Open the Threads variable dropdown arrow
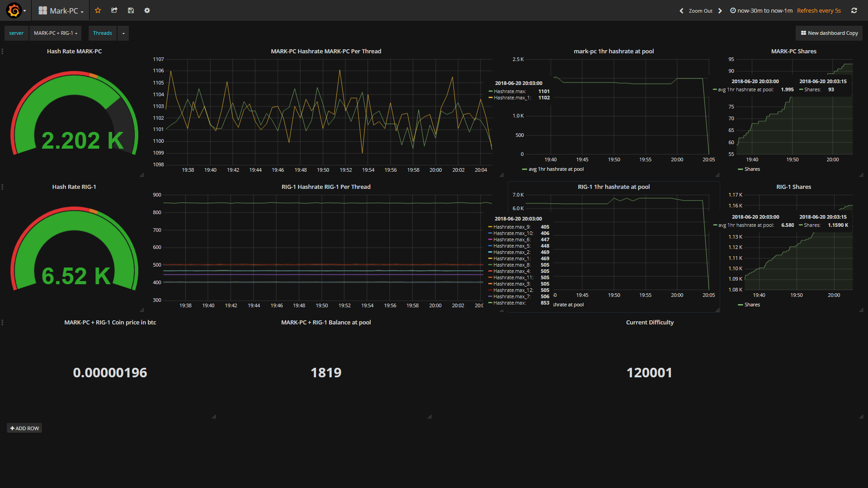868x488 pixels. pyautogui.click(x=123, y=33)
